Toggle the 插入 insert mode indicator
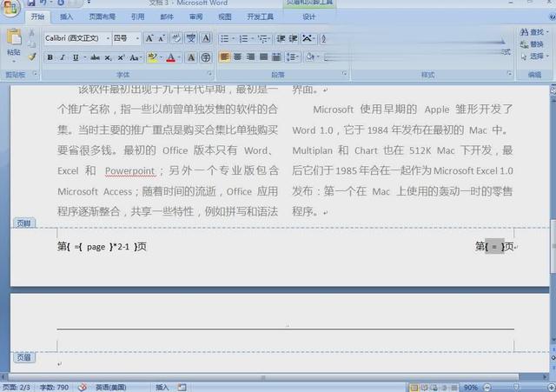The image size is (556, 392). tap(162, 388)
